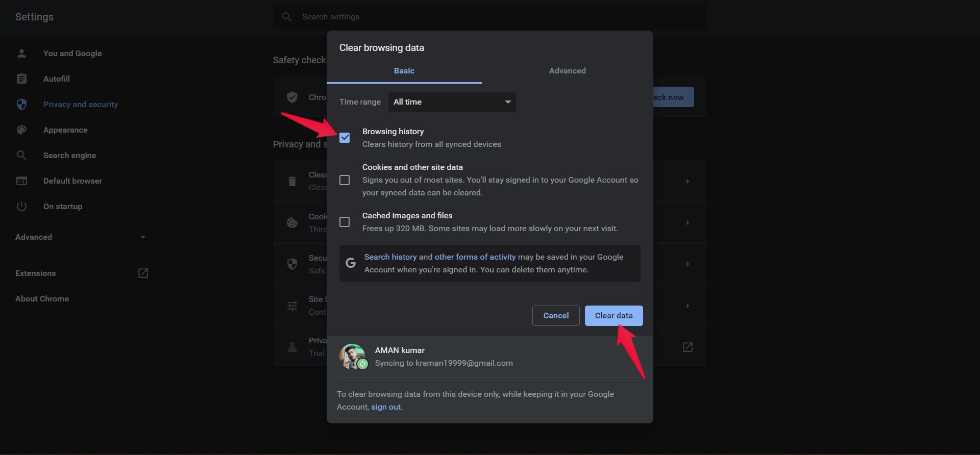Click the Clear browsing data dialog title
Screen dimensions: 980x455
click(x=382, y=47)
